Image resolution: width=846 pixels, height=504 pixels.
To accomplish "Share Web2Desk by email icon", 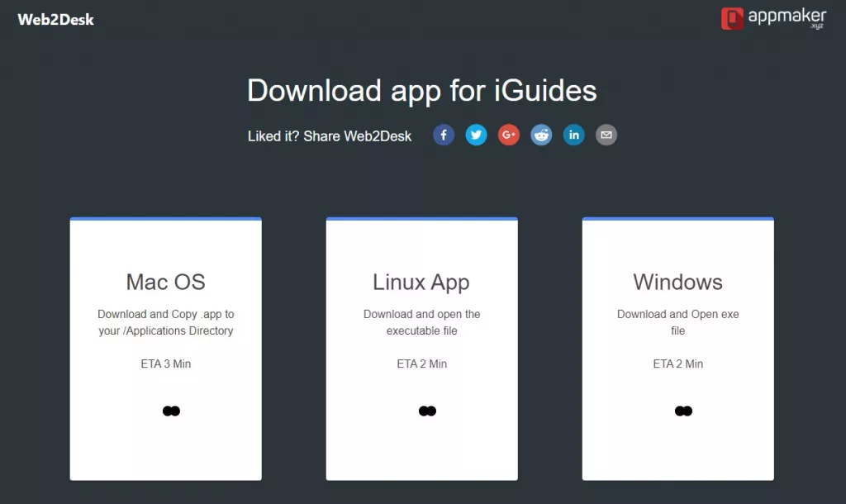I will pyautogui.click(x=606, y=135).
